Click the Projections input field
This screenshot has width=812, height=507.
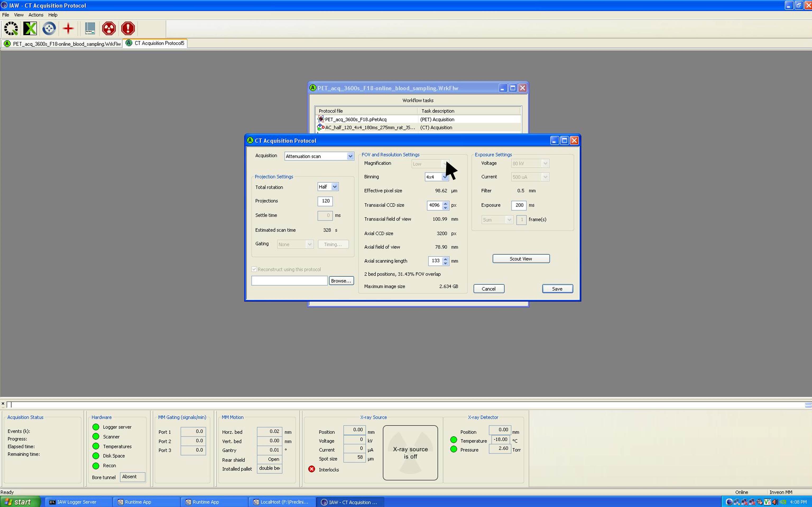pyautogui.click(x=325, y=201)
